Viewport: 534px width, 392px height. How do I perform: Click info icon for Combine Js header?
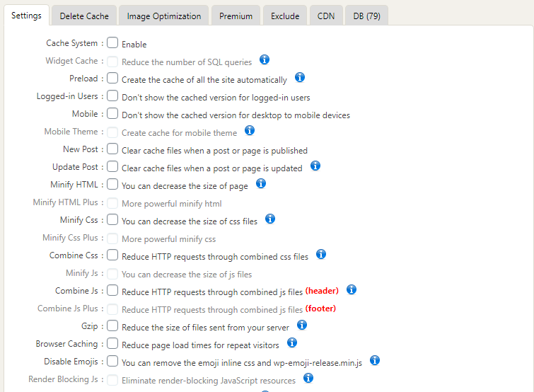[x=352, y=290]
